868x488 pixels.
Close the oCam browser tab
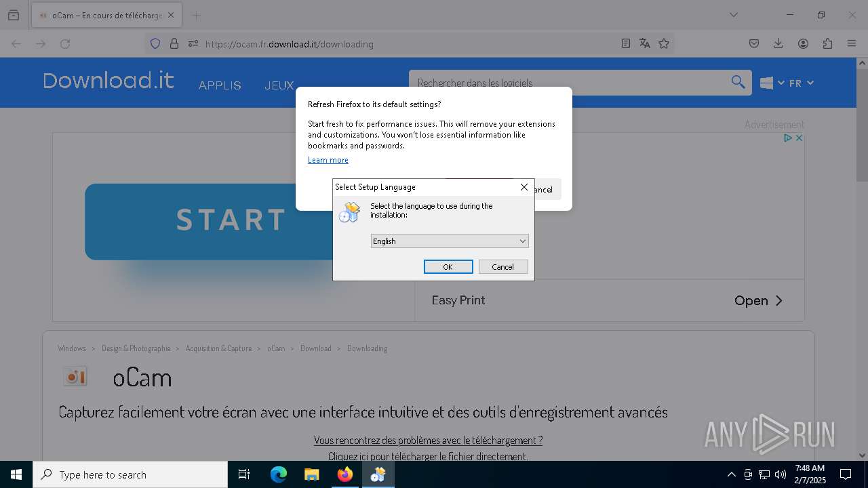171,15
